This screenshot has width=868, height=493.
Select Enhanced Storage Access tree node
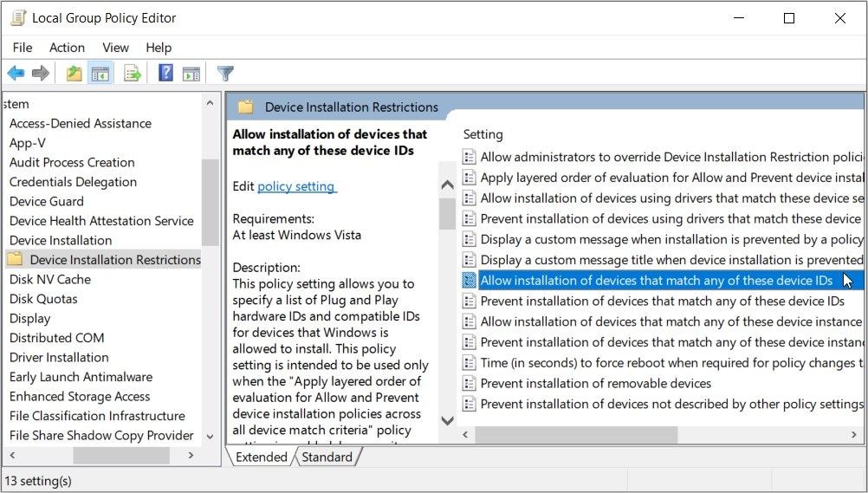tap(80, 396)
